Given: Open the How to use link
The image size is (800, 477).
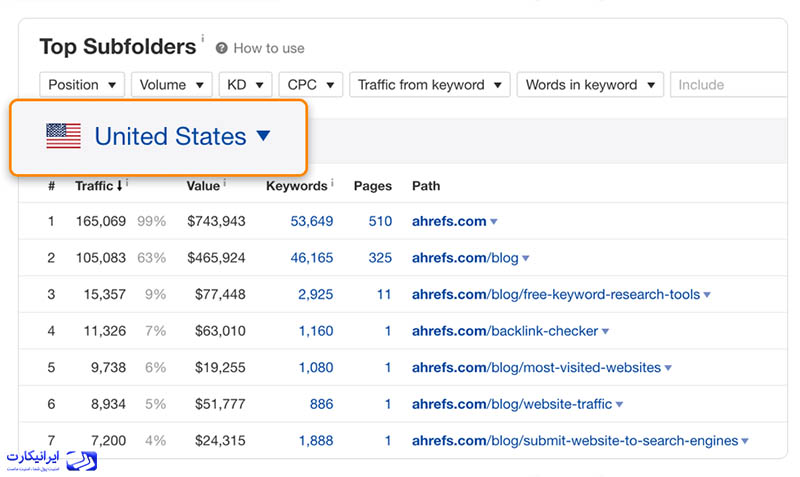Looking at the screenshot, I should [269, 48].
